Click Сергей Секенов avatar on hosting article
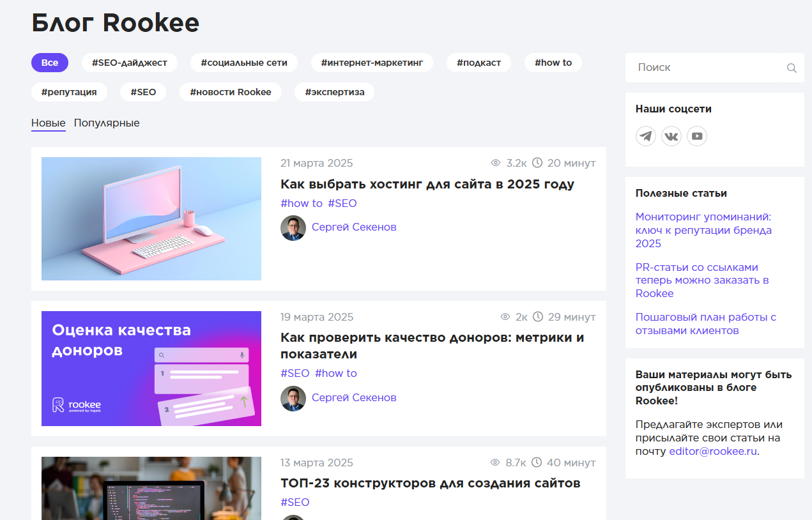Screen dimensions: 812x520 (x=293, y=227)
